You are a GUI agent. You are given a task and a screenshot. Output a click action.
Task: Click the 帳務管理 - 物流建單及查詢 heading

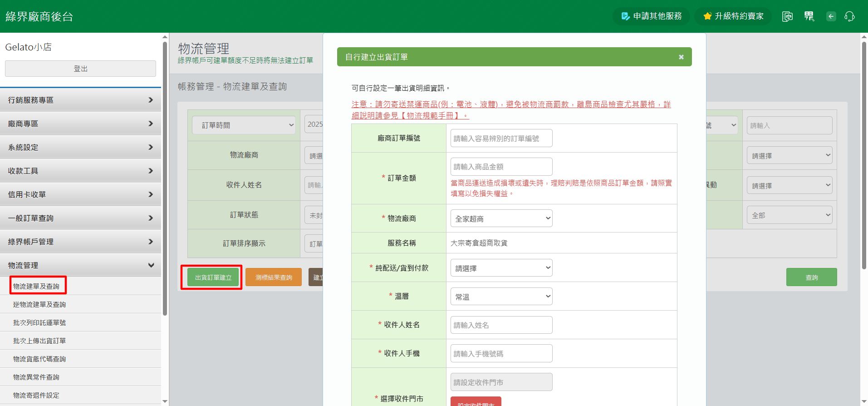click(232, 86)
